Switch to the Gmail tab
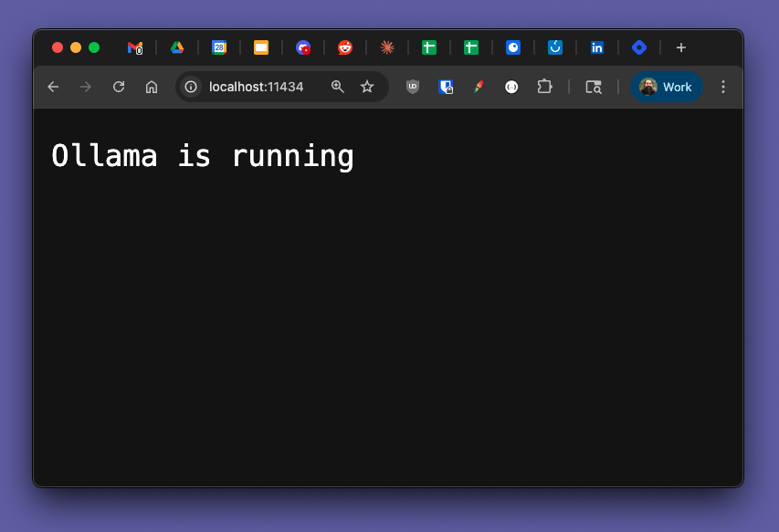 click(x=135, y=47)
